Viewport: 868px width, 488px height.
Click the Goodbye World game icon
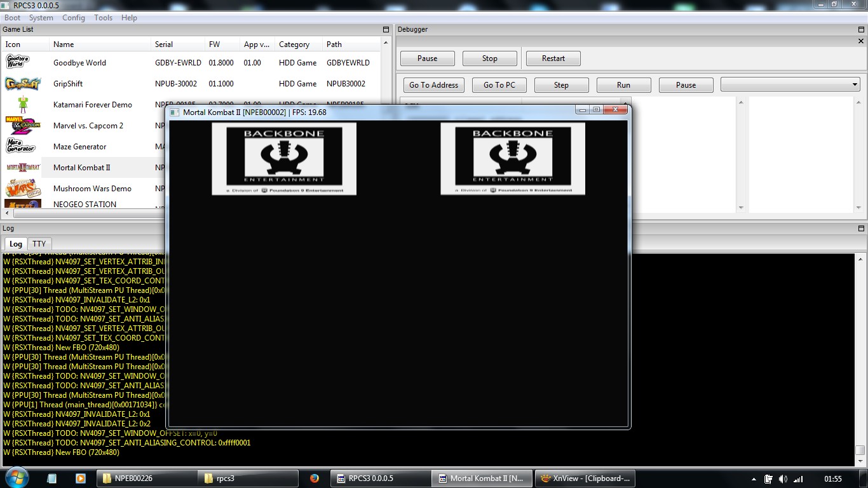18,62
